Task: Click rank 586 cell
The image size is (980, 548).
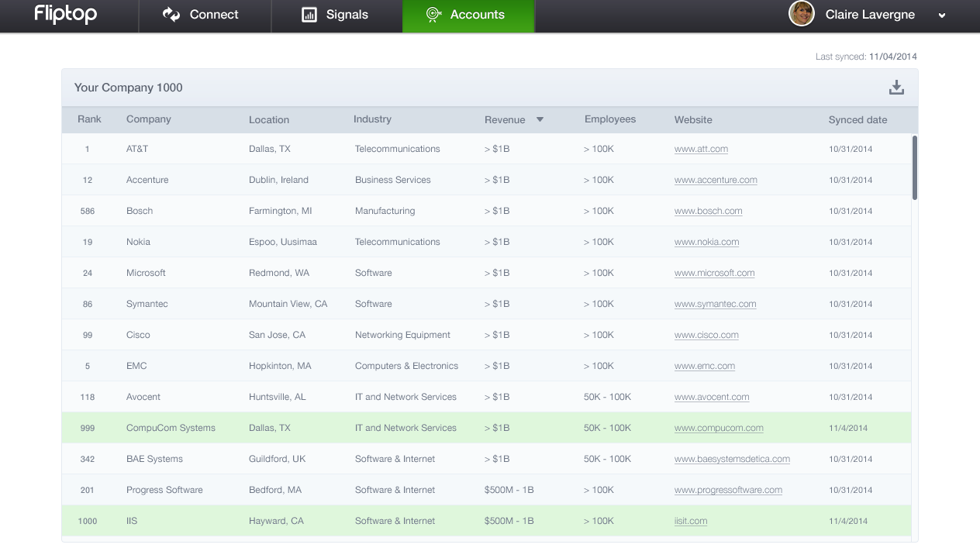Action: [x=88, y=211]
